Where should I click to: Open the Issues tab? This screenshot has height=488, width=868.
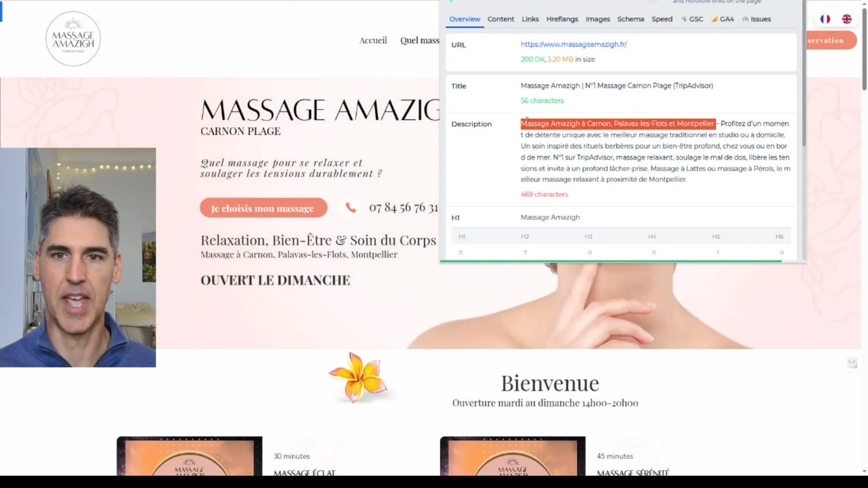[x=757, y=19]
